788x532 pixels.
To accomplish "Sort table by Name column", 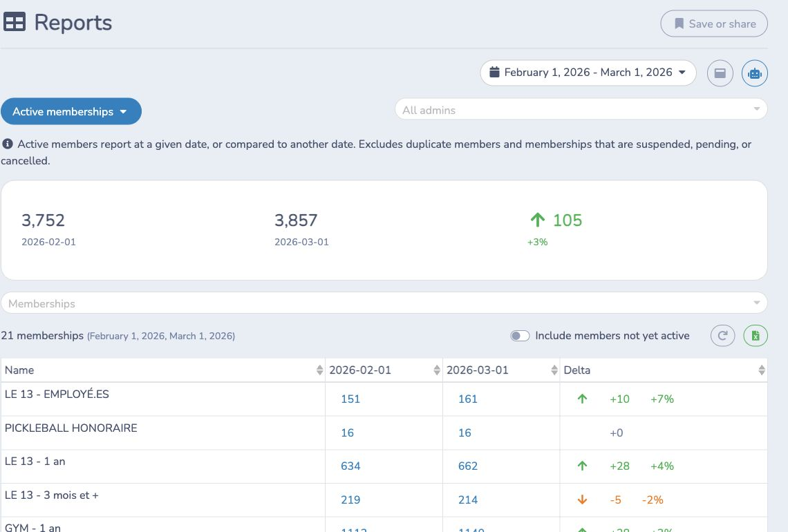I will tap(163, 370).
